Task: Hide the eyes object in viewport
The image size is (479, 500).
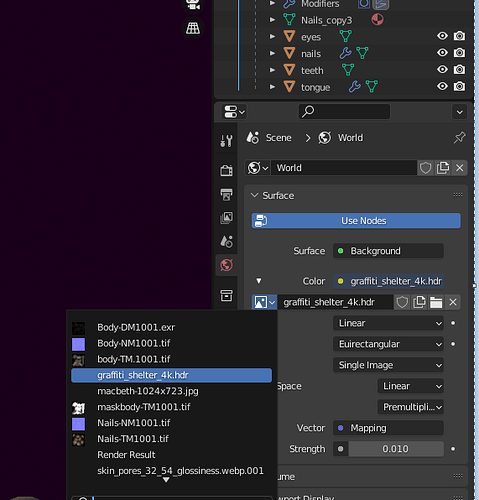Action: (x=442, y=36)
